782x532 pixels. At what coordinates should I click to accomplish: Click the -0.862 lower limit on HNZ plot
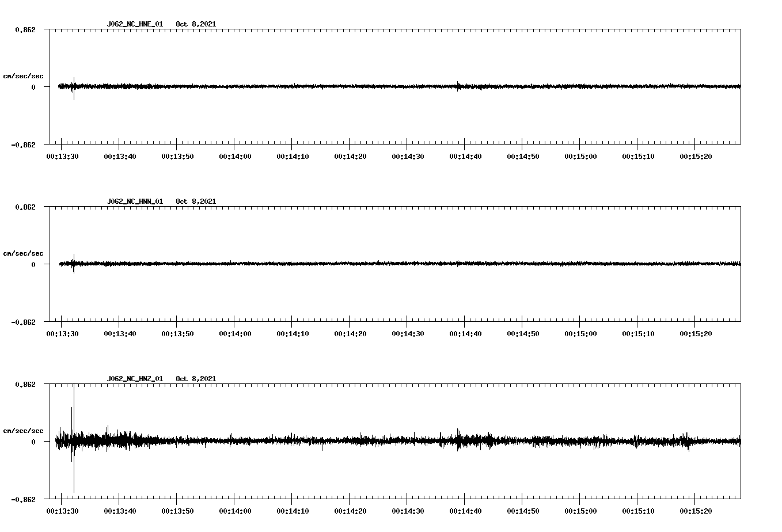coord(23,499)
